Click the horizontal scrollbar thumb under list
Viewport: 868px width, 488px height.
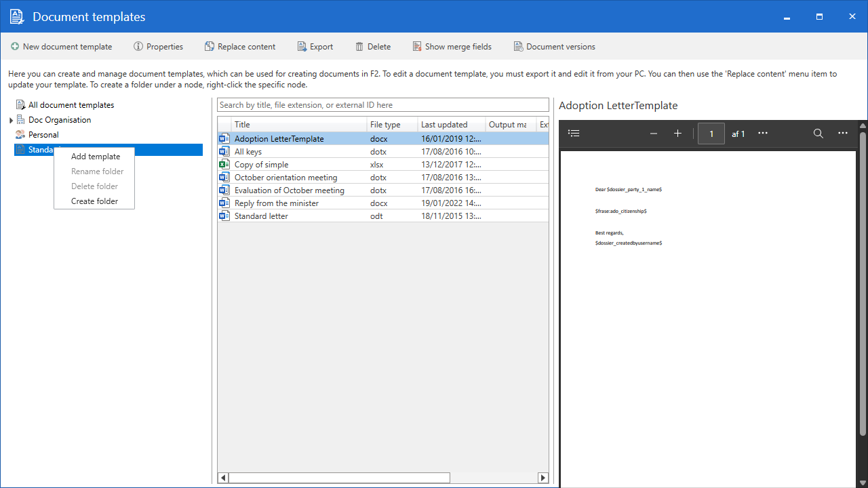339,478
